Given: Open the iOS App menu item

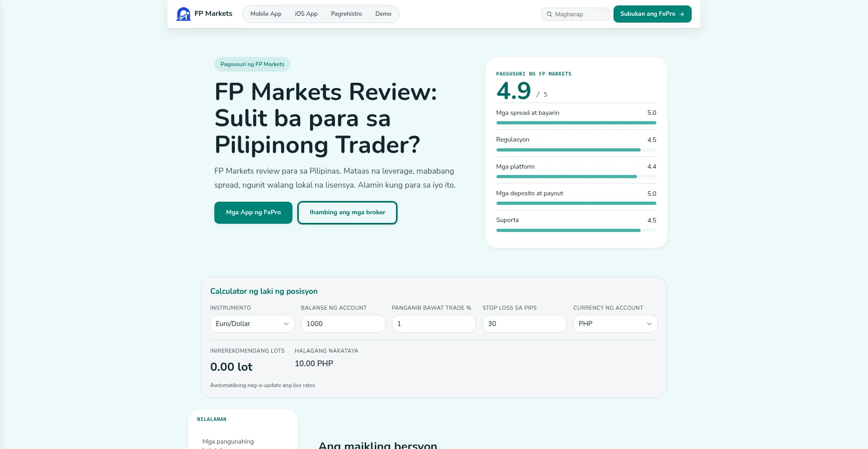Looking at the screenshot, I should [306, 14].
